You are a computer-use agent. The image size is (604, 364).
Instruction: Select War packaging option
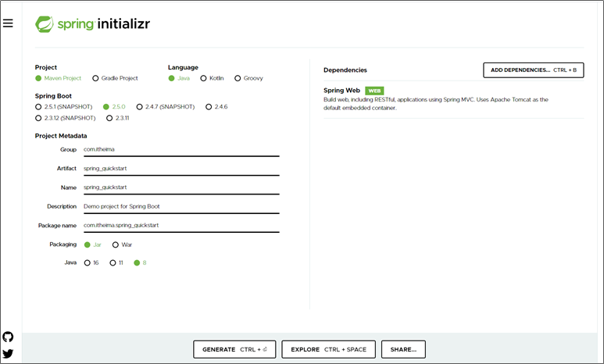tap(115, 244)
